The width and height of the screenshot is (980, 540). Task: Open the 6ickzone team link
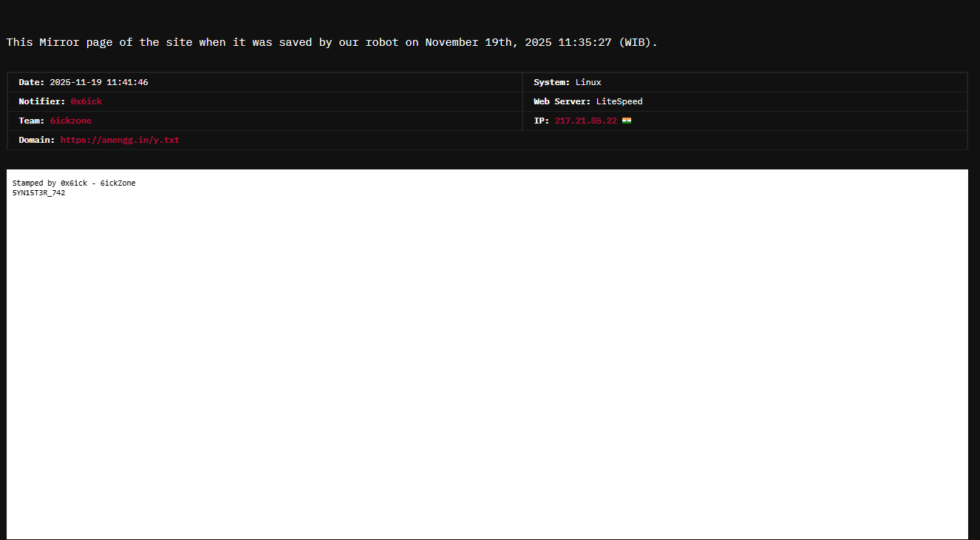click(x=70, y=121)
